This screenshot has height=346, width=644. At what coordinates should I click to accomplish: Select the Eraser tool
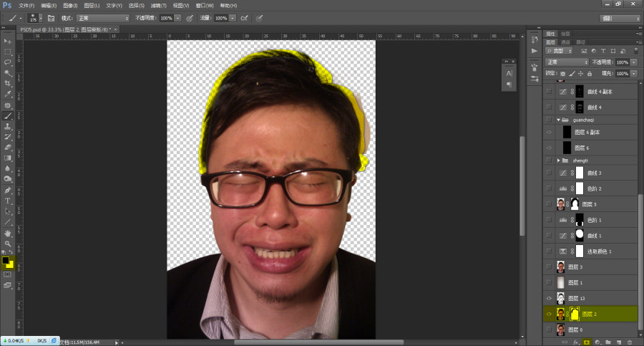point(7,148)
